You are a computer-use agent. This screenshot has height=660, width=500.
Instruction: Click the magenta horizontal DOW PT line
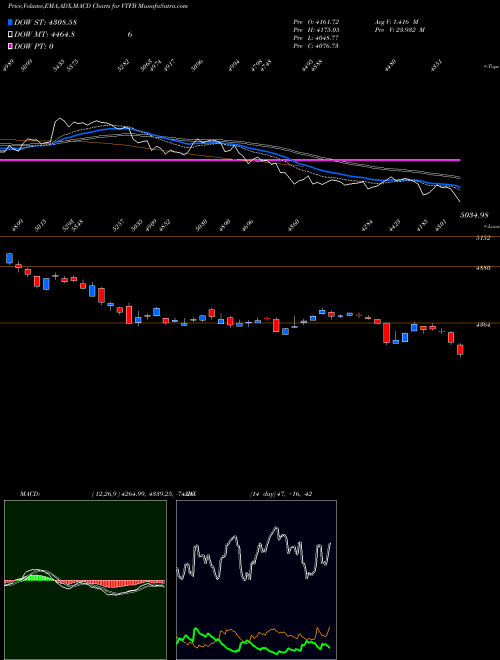[x=230, y=160]
